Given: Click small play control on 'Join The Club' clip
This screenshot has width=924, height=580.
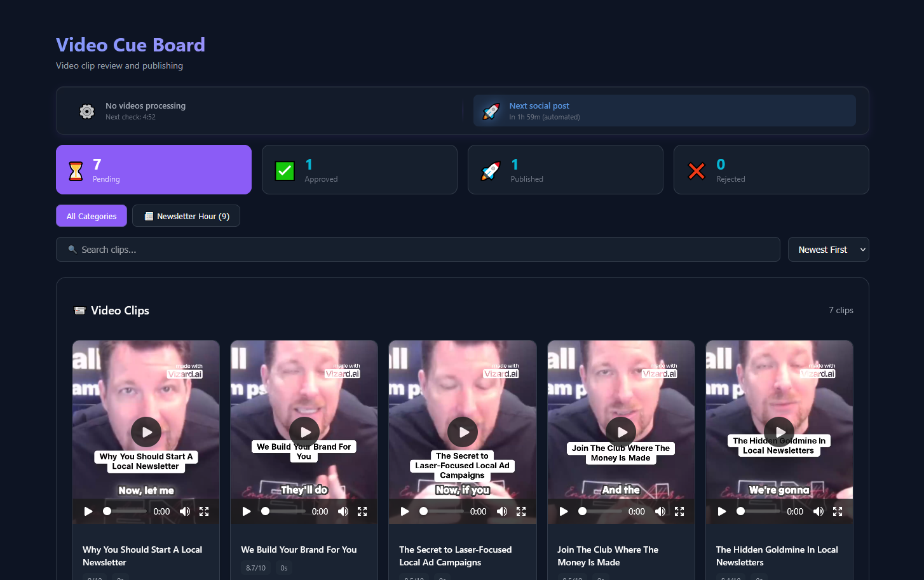Looking at the screenshot, I should click(564, 511).
